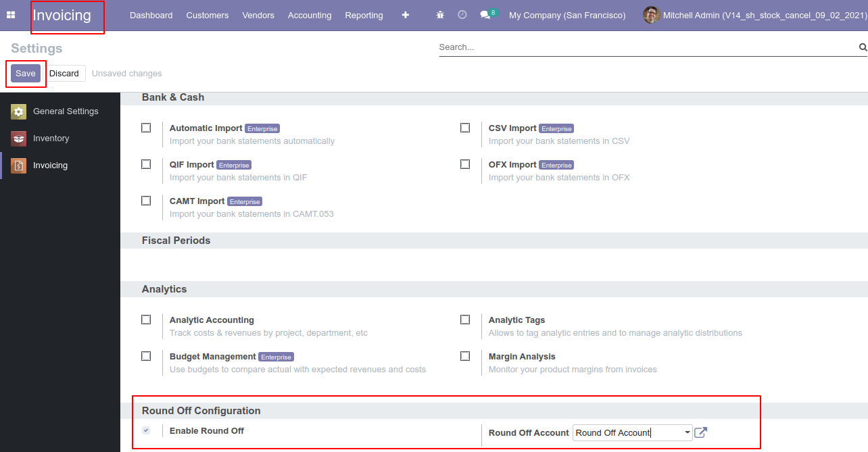
Task: Click the search magnifier icon
Action: 863,47
